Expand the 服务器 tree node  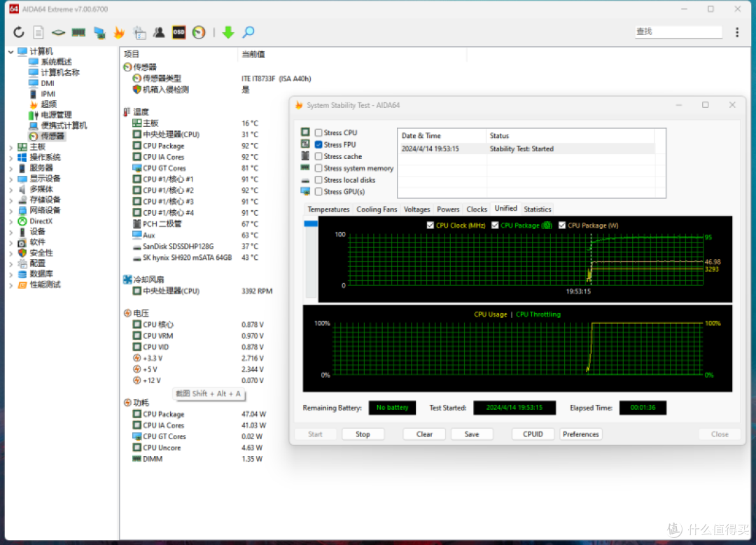pyautogui.click(x=10, y=168)
